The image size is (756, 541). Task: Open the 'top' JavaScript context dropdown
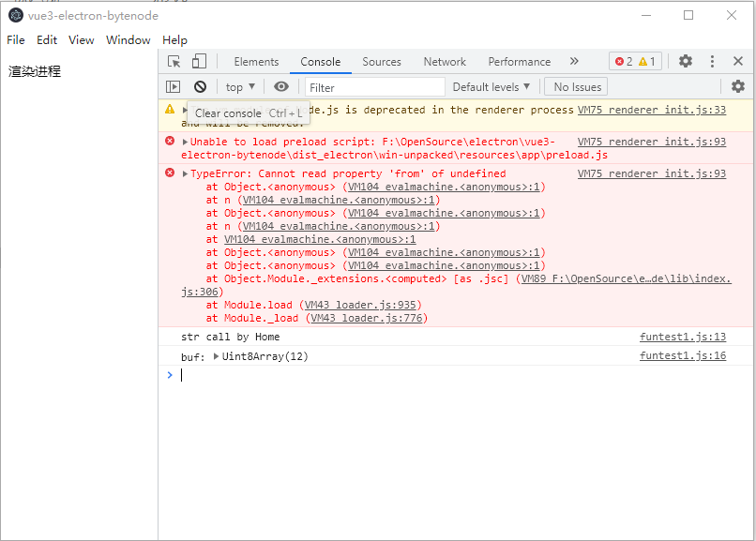tap(238, 86)
